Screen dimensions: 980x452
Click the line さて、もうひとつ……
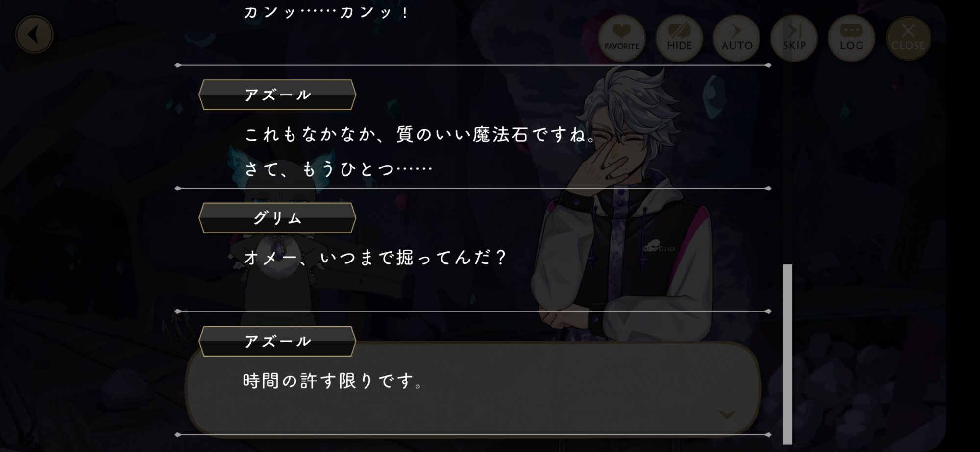click(x=338, y=169)
